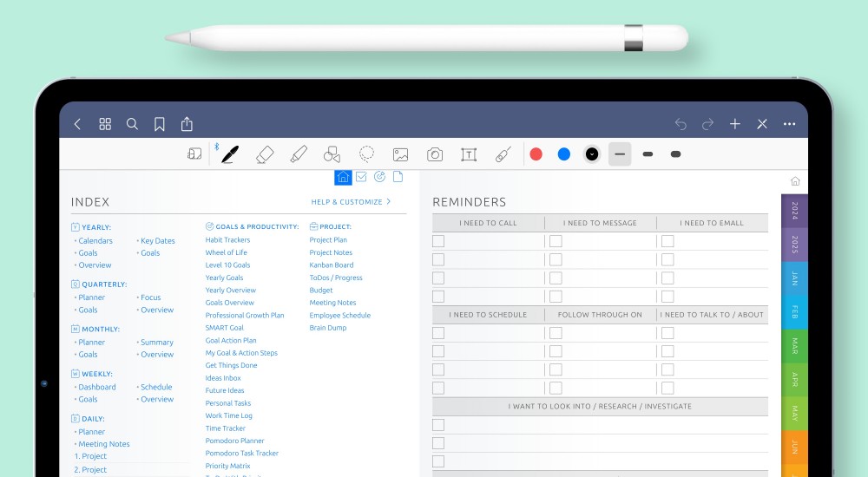
Task: Check first box under I Need To Call
Action: point(438,241)
